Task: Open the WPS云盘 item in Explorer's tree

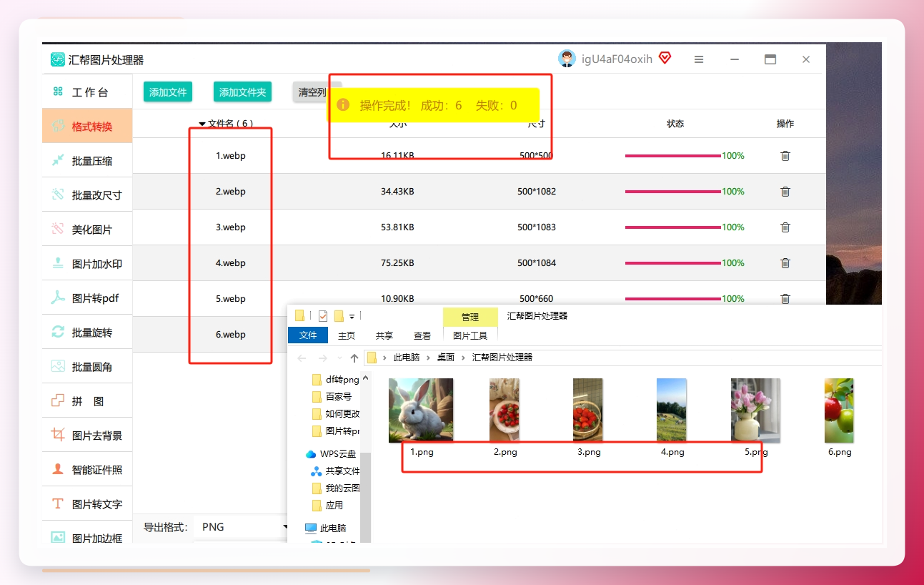Action: click(x=332, y=454)
